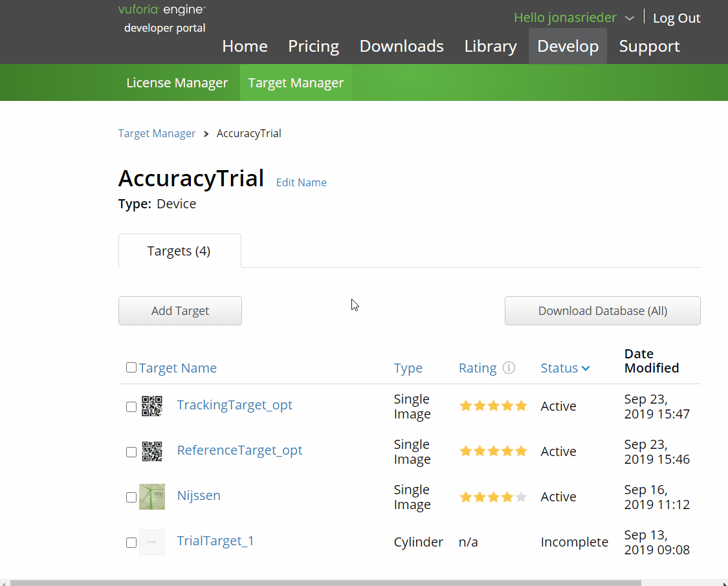The height and width of the screenshot is (586, 728).
Task: Click the Incomplete status of TrialTarget_1
Action: pyautogui.click(x=575, y=542)
